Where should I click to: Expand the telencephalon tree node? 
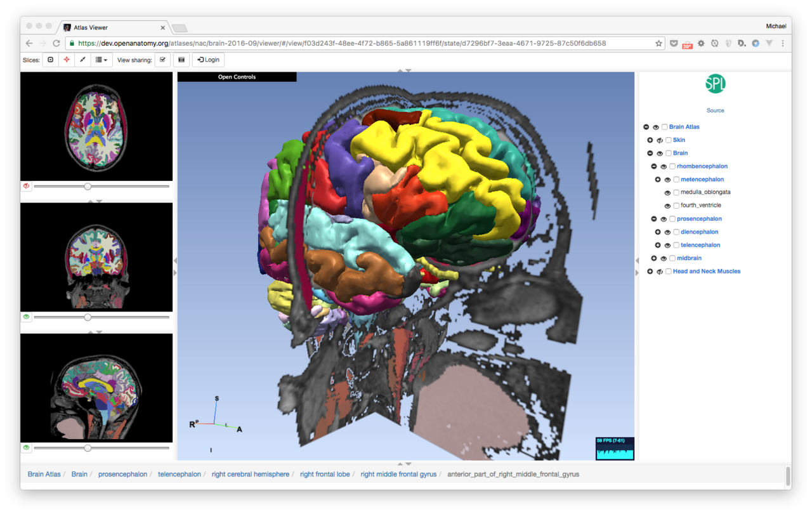[x=658, y=245]
